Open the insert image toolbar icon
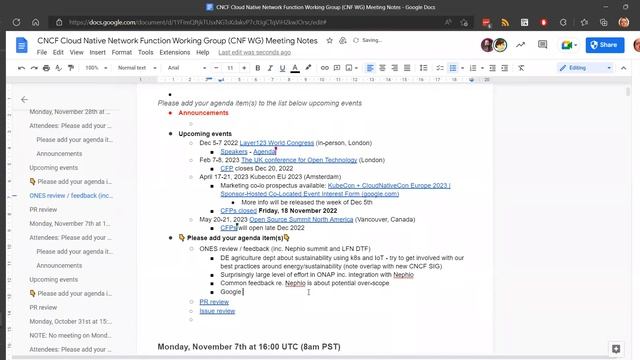Screen dimensions: 640x360 (x=349, y=68)
